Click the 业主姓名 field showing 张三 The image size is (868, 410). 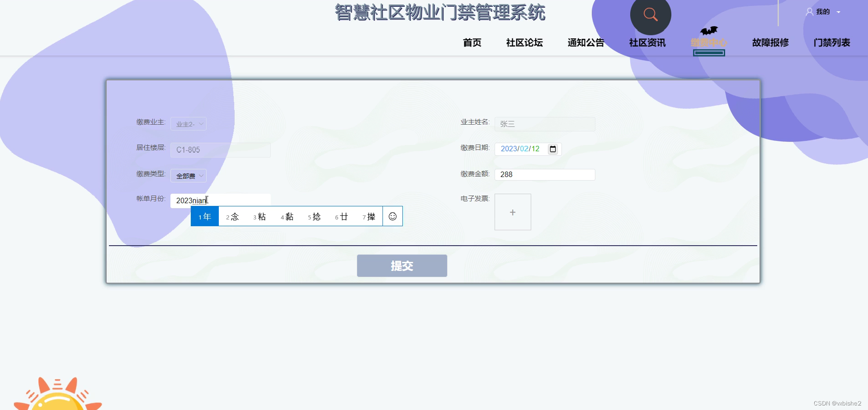point(545,124)
